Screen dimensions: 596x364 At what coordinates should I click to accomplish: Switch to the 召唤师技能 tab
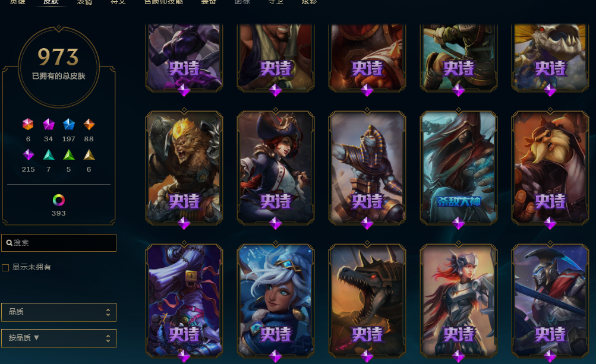coord(163,2)
